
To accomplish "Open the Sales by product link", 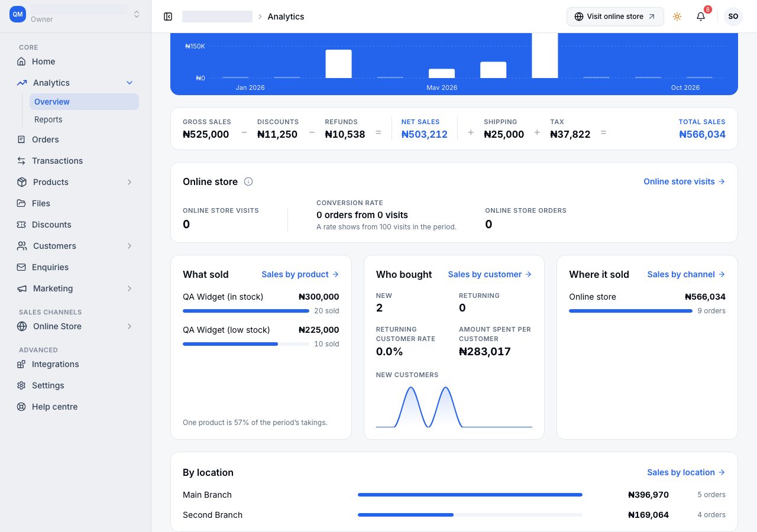I will point(300,274).
